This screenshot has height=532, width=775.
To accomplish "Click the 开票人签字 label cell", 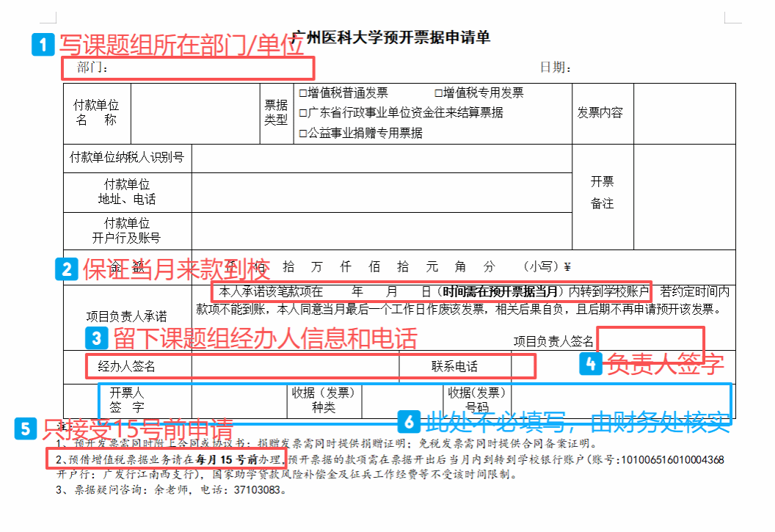I will point(127,401).
